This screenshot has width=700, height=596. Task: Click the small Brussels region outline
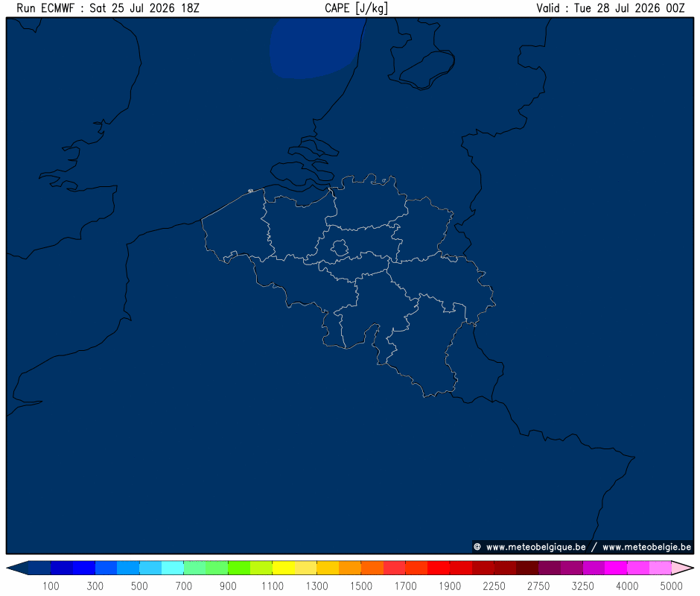point(340,247)
